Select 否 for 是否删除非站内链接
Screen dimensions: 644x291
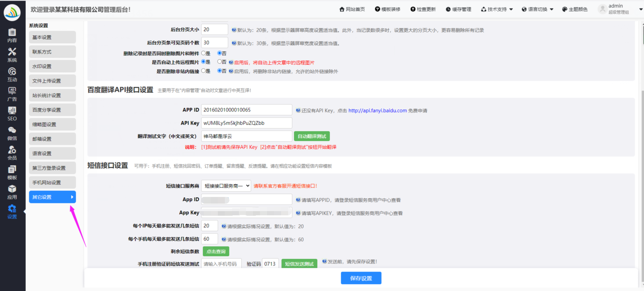coord(219,71)
